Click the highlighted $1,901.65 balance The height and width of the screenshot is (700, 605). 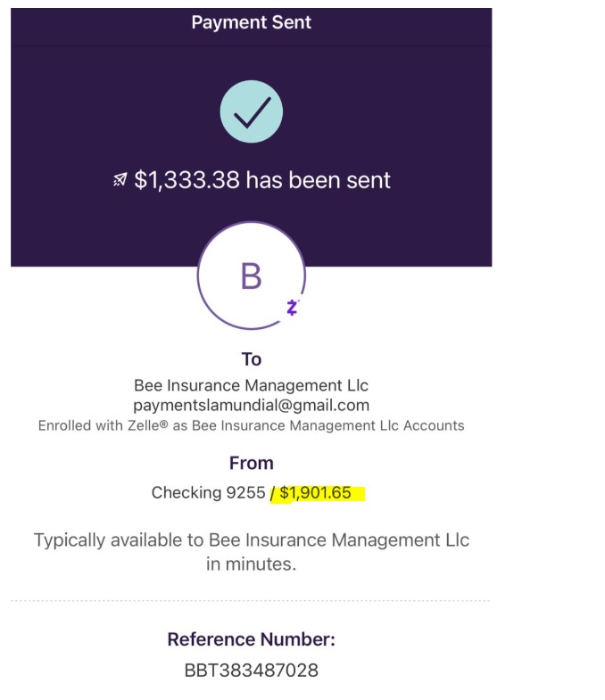coord(316,492)
